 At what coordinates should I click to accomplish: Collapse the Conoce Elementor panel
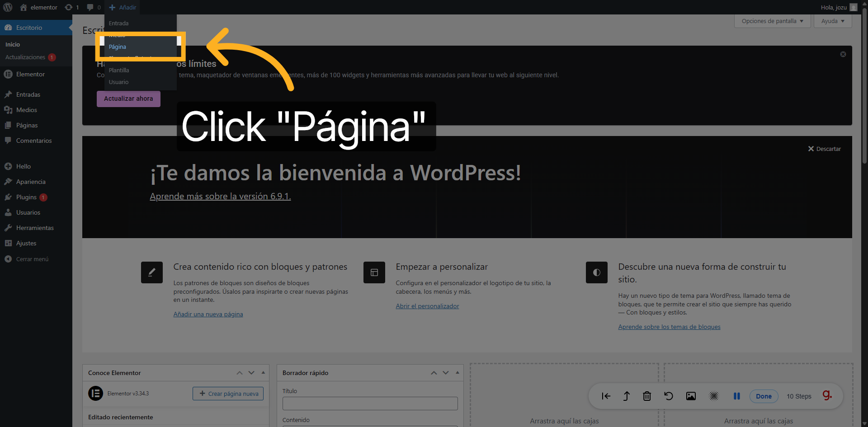coord(263,372)
